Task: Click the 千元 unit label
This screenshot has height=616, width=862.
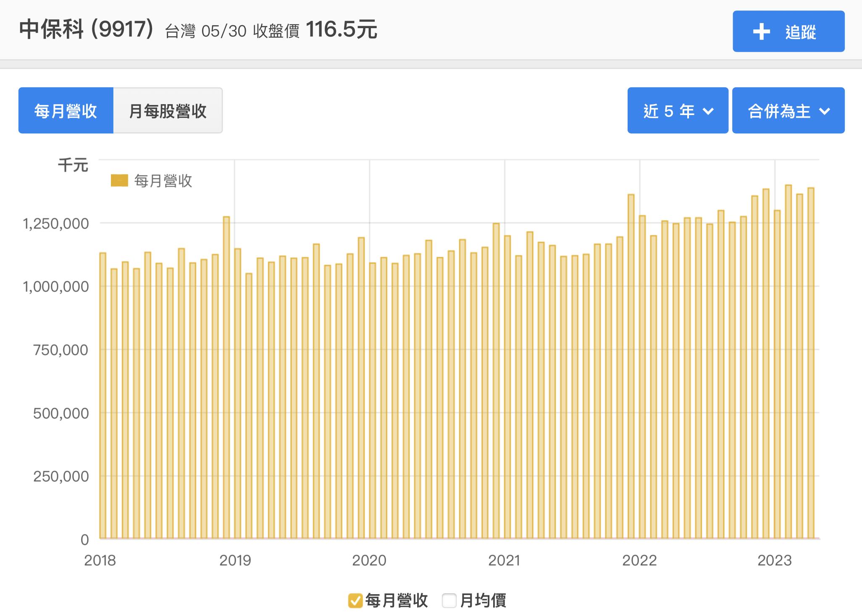Action: [73, 165]
